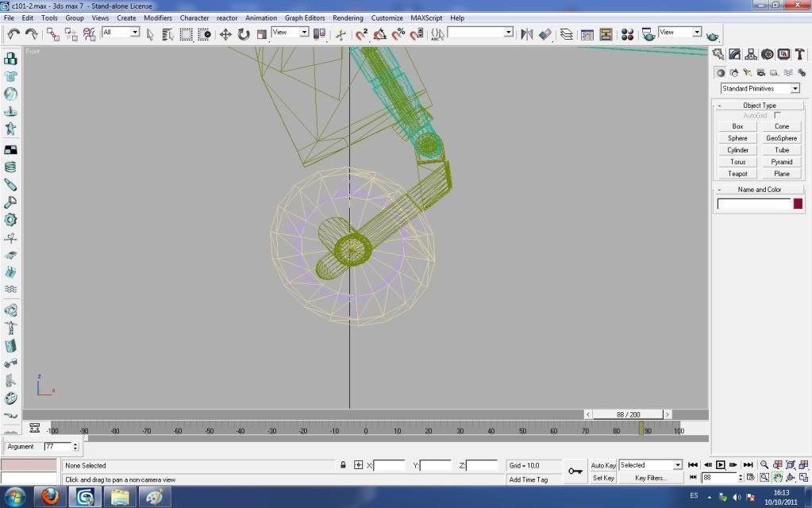Collapse the Object Type rollout
This screenshot has height=508, width=812.
click(760, 105)
